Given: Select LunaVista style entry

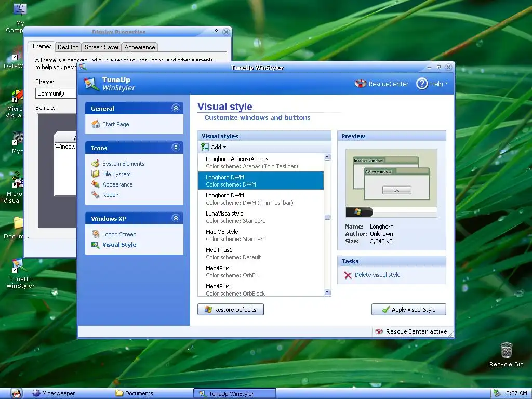Looking at the screenshot, I should pos(261,217).
